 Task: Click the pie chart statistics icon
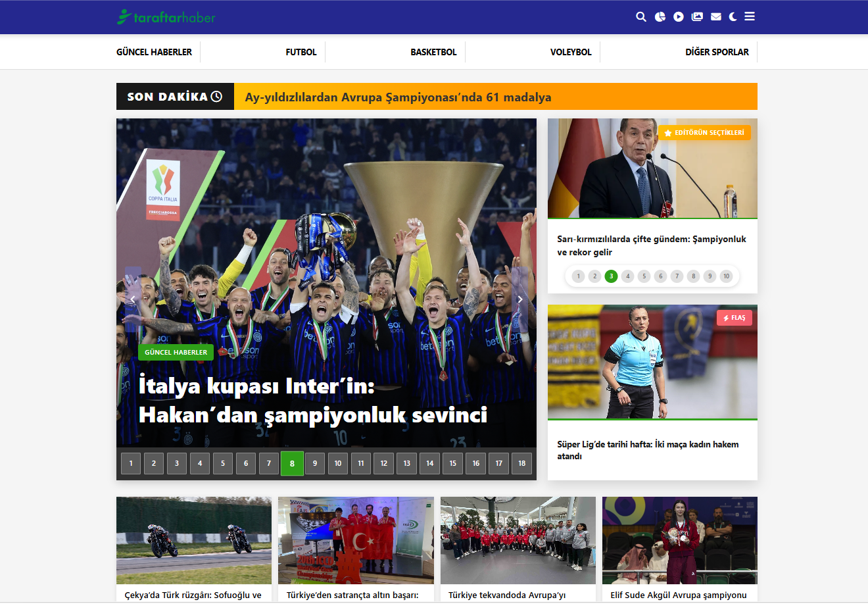[x=660, y=17]
